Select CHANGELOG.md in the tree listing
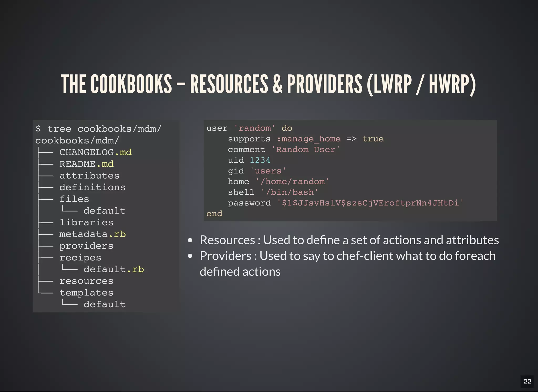Image resolution: width=538 pixels, height=392 pixels. (95, 152)
